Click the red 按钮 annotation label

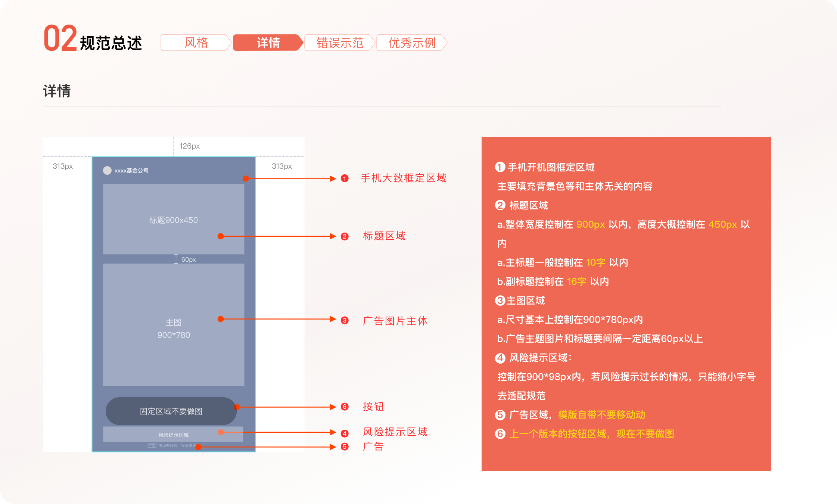click(373, 406)
